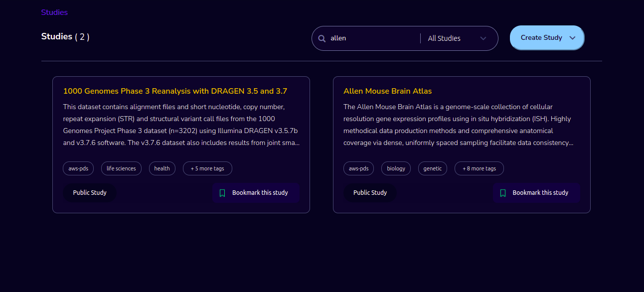Bookmark the Allen Mouse Brain Atlas study
The width and height of the screenshot is (644, 292).
[x=536, y=193]
